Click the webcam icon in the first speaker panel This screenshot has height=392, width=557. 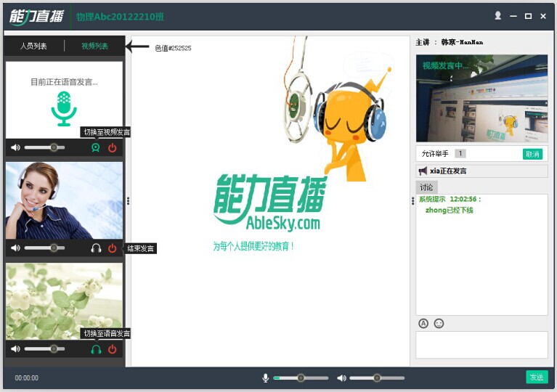click(x=95, y=147)
